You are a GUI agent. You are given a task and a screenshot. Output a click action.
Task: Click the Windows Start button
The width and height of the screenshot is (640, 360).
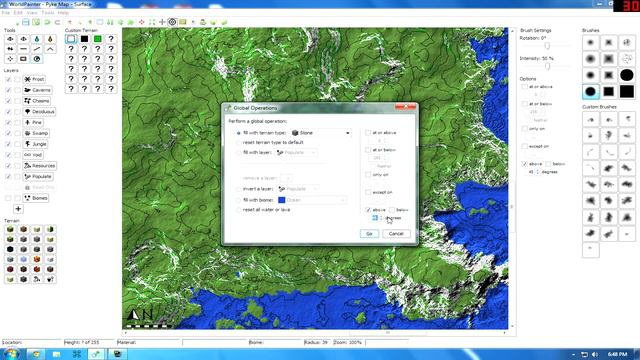pyautogui.click(x=11, y=353)
